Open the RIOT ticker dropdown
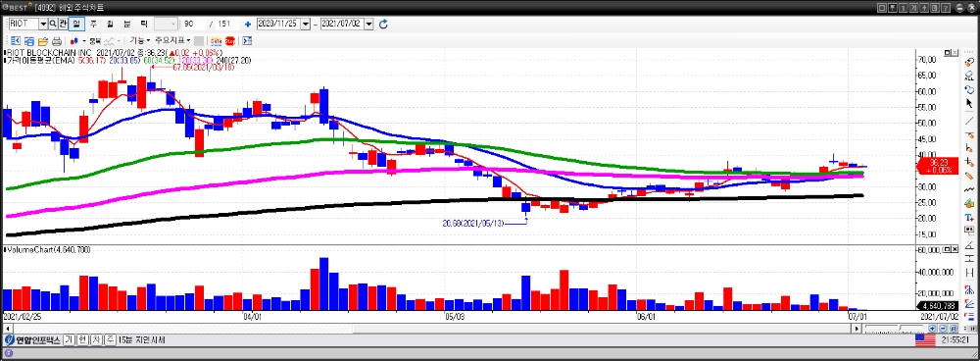This screenshot has width=980, height=361. click(43, 24)
